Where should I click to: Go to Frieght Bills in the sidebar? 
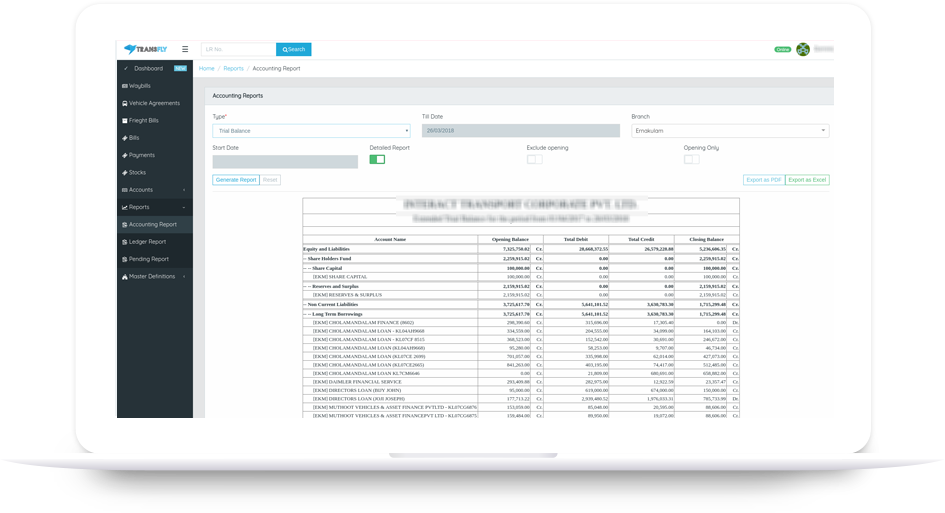point(144,120)
